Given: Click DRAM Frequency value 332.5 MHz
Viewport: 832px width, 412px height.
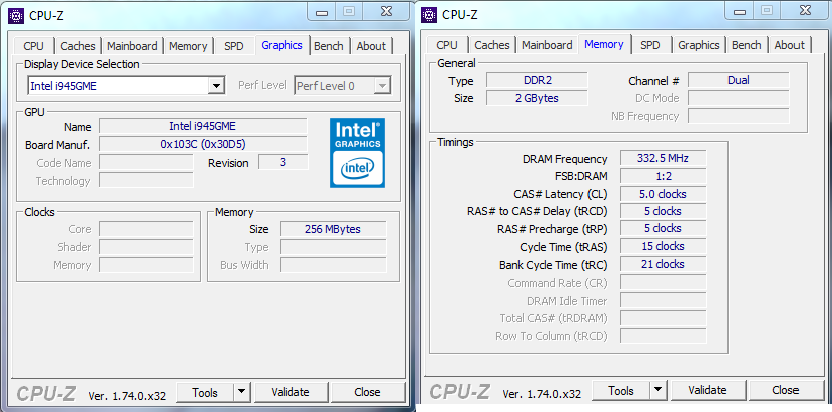Looking at the screenshot, I should [x=663, y=158].
